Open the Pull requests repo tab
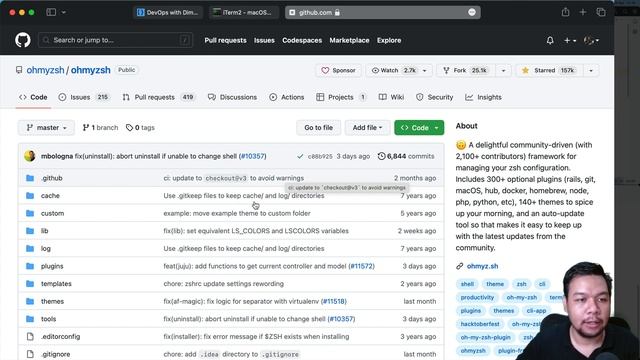 pyautogui.click(x=159, y=97)
